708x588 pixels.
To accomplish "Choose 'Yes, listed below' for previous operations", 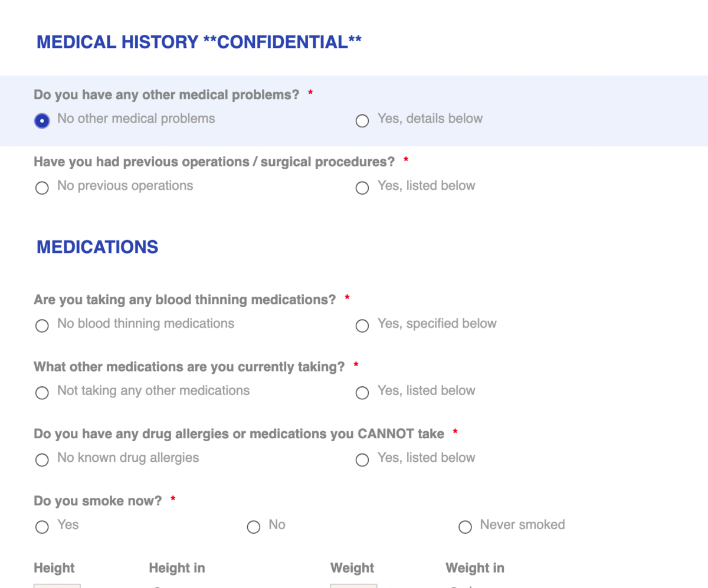I will [362, 188].
